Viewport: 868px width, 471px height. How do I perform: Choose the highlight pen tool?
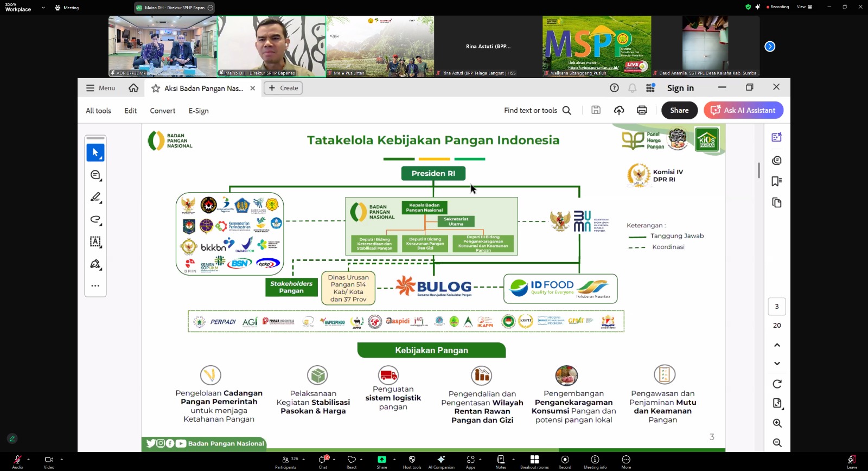pos(95,198)
